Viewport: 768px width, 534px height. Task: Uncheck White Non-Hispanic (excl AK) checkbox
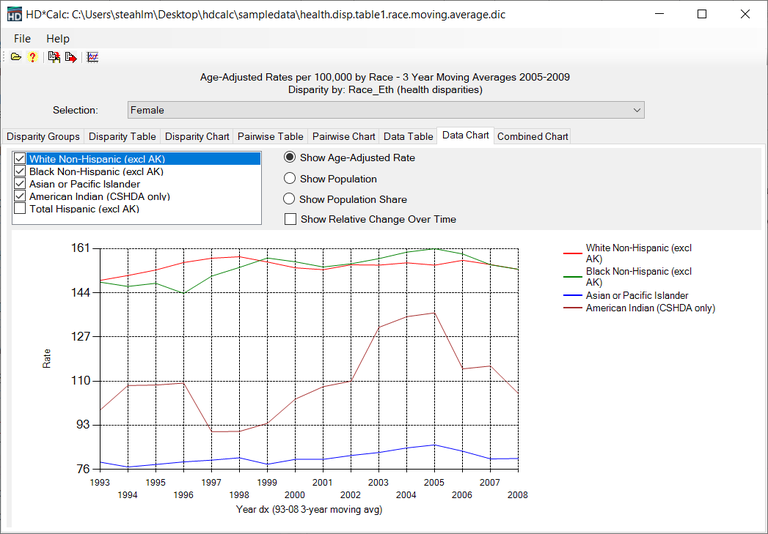click(x=20, y=159)
